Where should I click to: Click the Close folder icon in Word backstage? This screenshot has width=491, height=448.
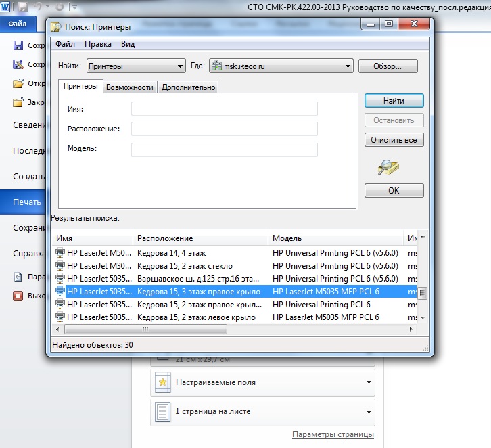(18, 102)
